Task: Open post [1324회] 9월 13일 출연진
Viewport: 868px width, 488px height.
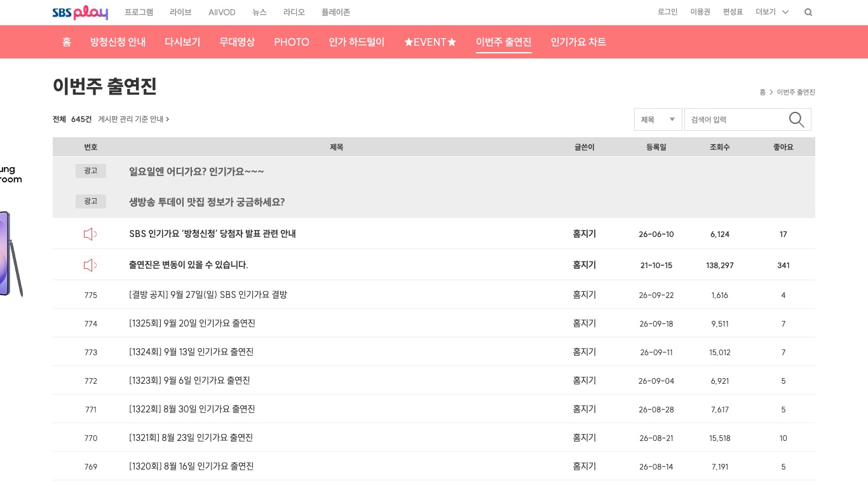Action: 191,352
